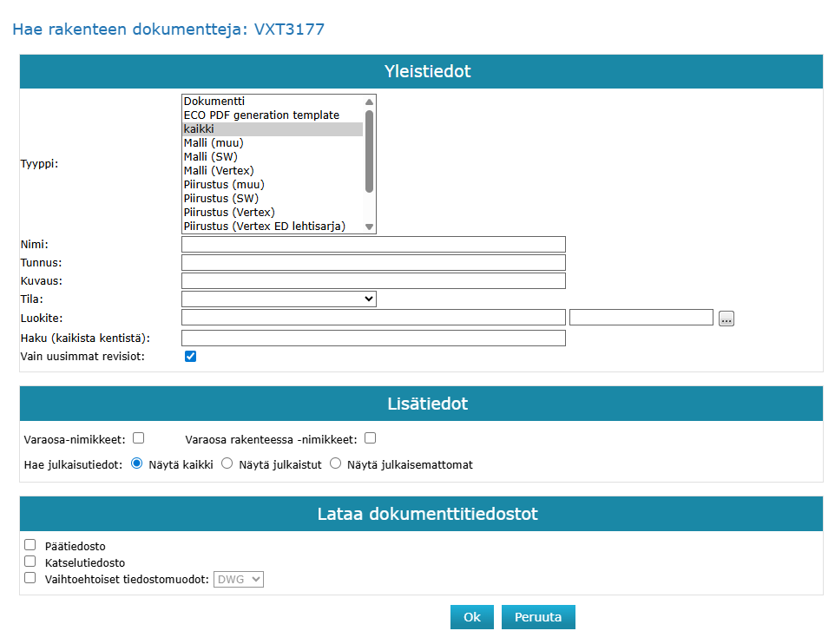Image resolution: width=835 pixels, height=644 pixels.
Task: Check the Päätiedosto download option
Action: (x=30, y=545)
